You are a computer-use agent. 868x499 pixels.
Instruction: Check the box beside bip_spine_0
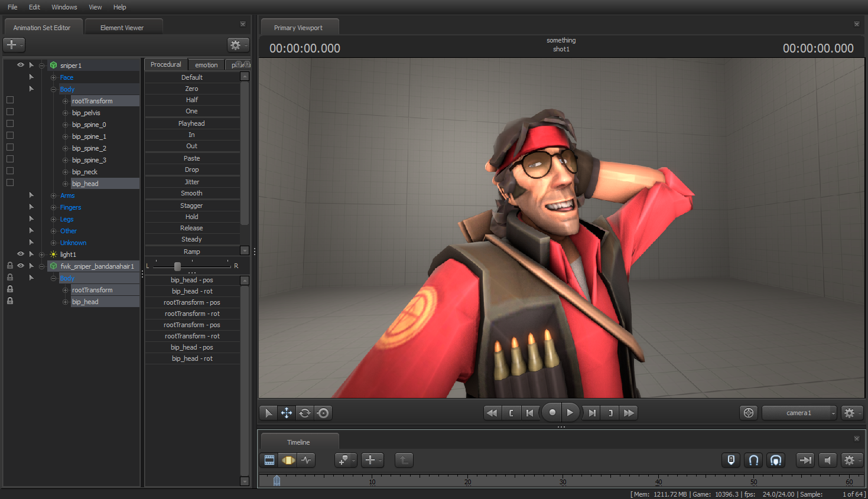(x=10, y=124)
